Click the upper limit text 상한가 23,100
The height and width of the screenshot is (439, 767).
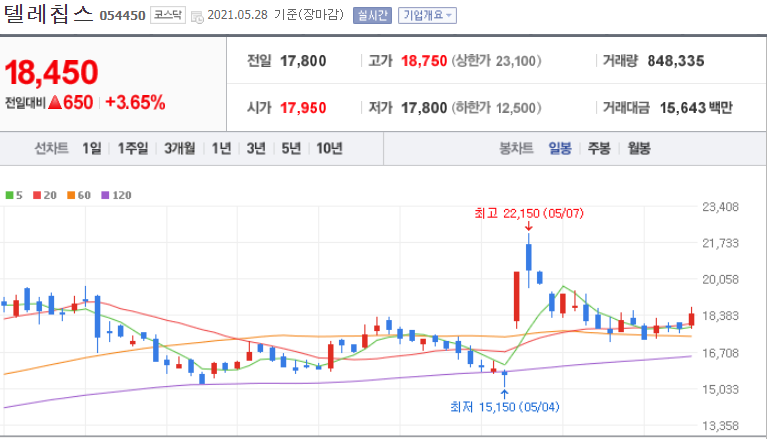tap(496, 61)
